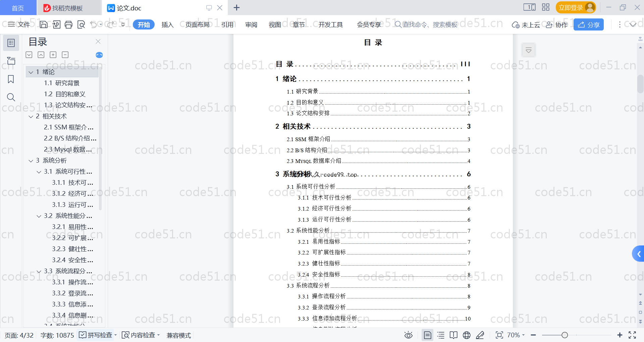Open the 文件 menu

(19, 24)
